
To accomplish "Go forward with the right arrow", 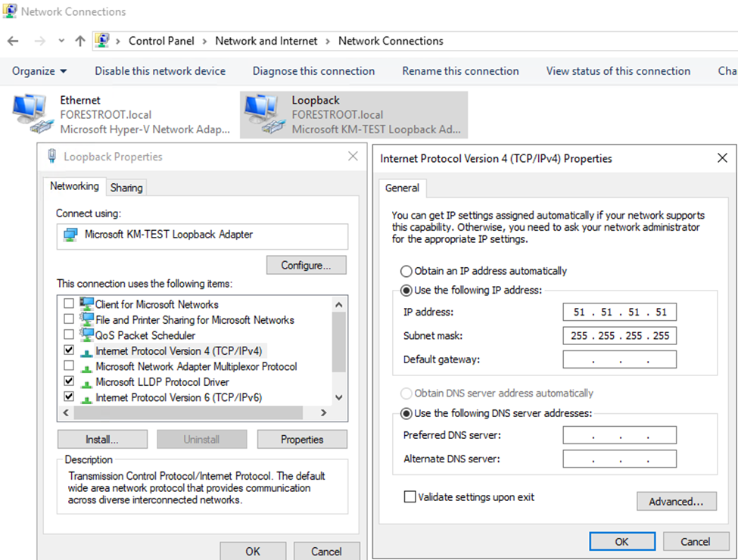I will click(x=40, y=41).
